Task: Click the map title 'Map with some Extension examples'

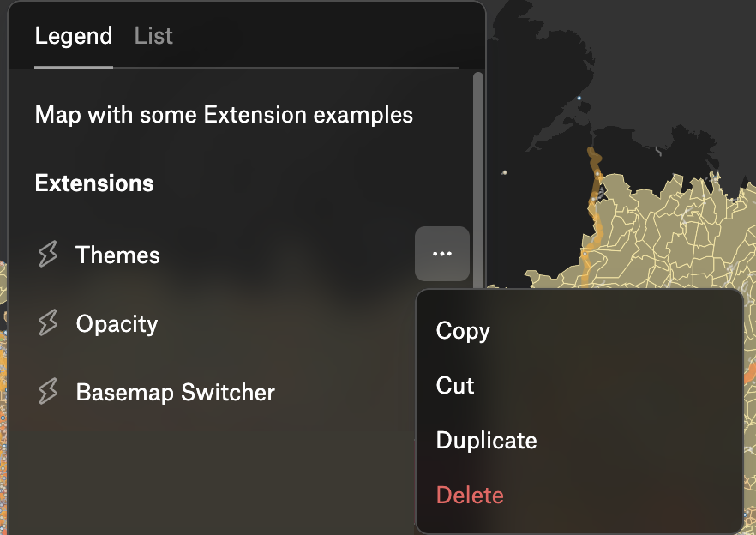Action: [224, 115]
